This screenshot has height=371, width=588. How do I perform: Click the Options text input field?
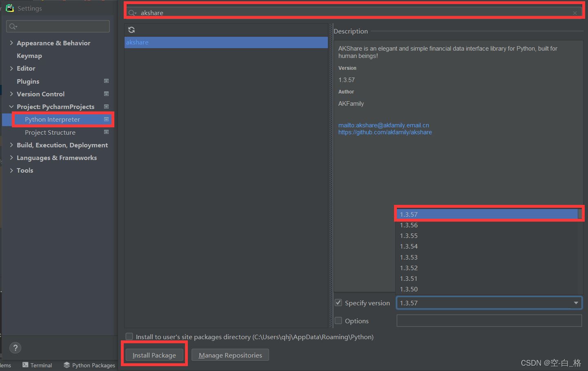[489, 320]
